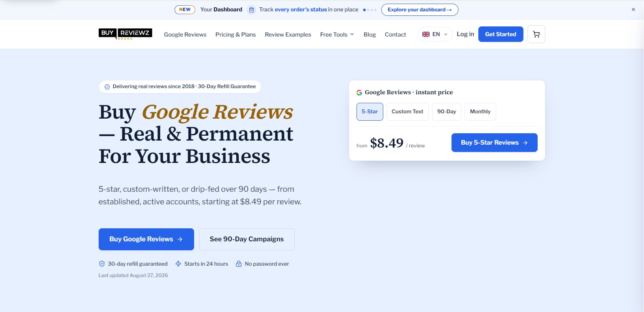Screen dimensions: 644x312
Task: Select the 5-Star pricing tab
Action: point(370,112)
